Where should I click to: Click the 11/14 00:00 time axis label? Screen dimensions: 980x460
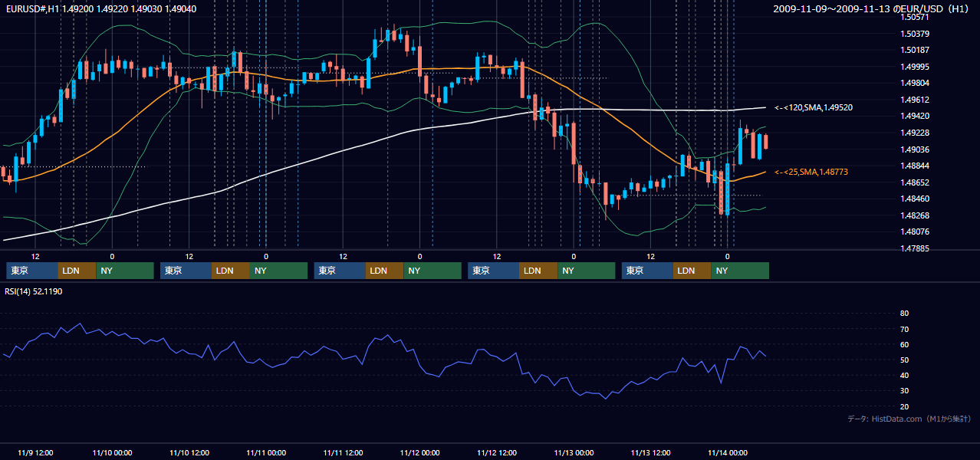point(728,452)
